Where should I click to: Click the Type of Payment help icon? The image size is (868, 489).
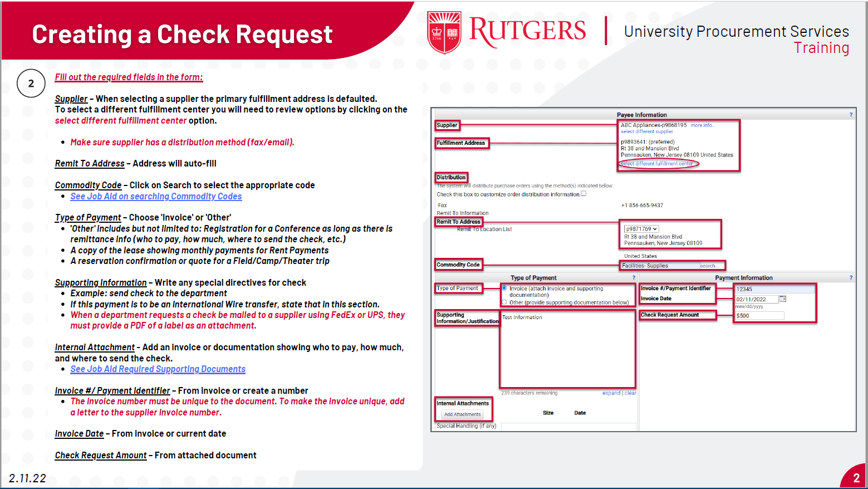tap(632, 277)
